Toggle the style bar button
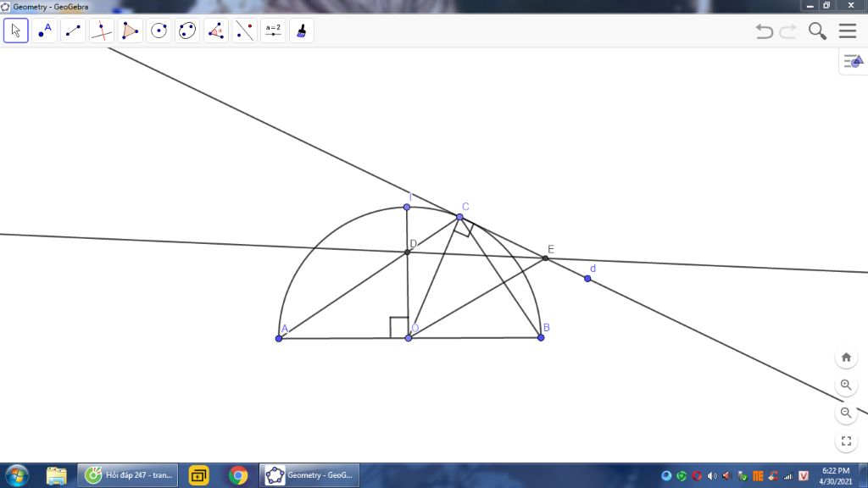Image resolution: width=868 pixels, height=488 pixels. tap(853, 61)
